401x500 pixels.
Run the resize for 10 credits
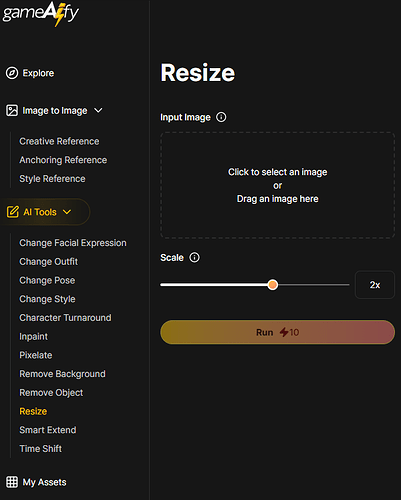point(277,332)
